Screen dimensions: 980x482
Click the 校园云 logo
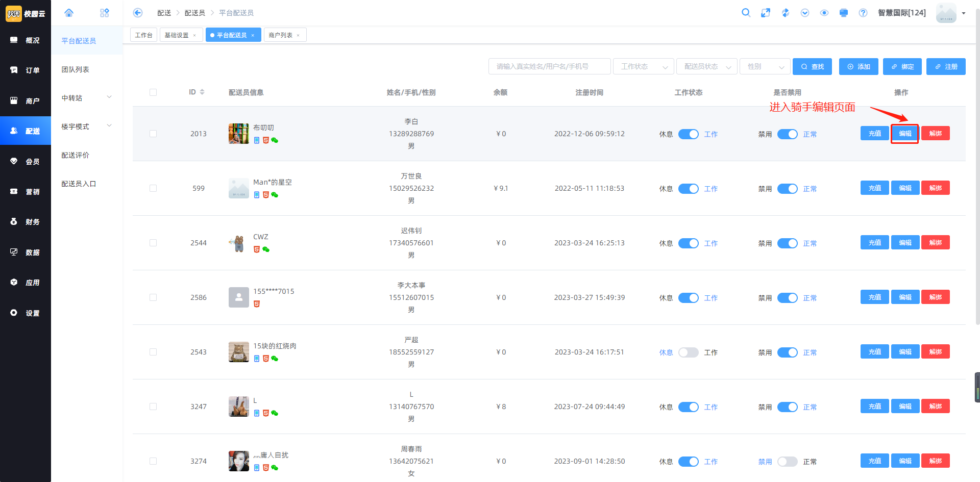pos(26,14)
